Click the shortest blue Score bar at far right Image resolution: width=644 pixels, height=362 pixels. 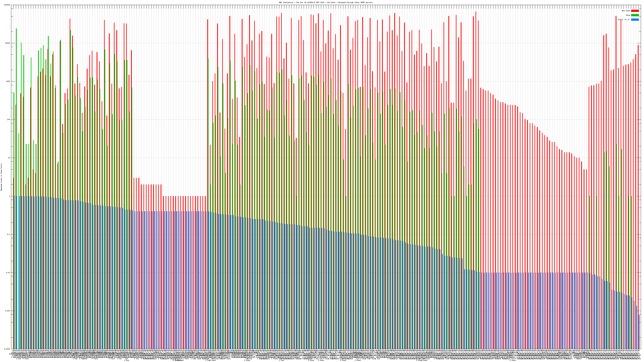click(639, 332)
